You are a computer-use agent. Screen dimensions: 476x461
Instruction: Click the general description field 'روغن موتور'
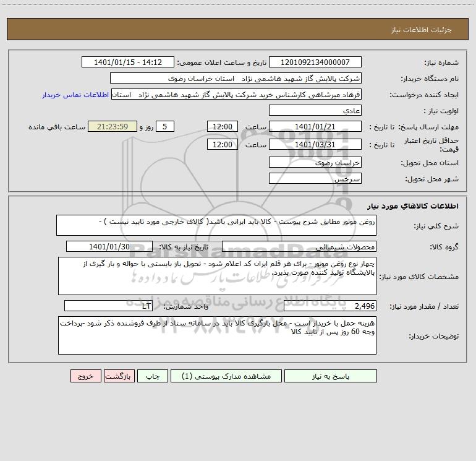tap(216, 225)
